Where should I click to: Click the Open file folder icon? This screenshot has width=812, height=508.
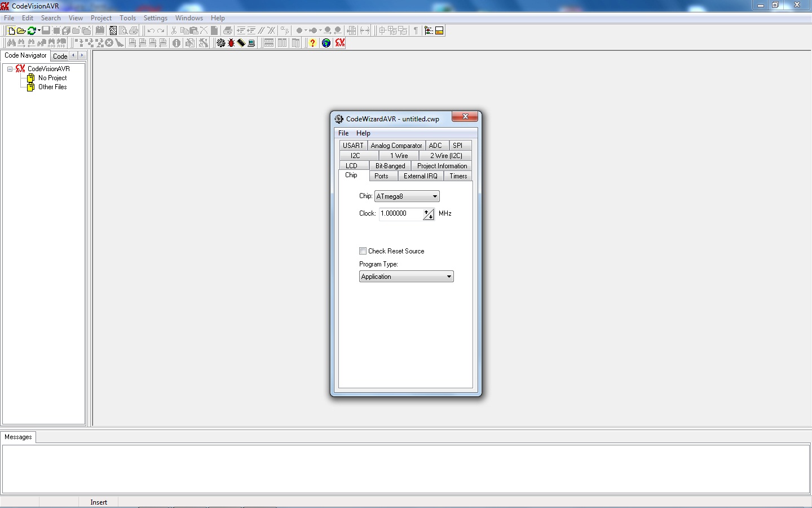21,30
